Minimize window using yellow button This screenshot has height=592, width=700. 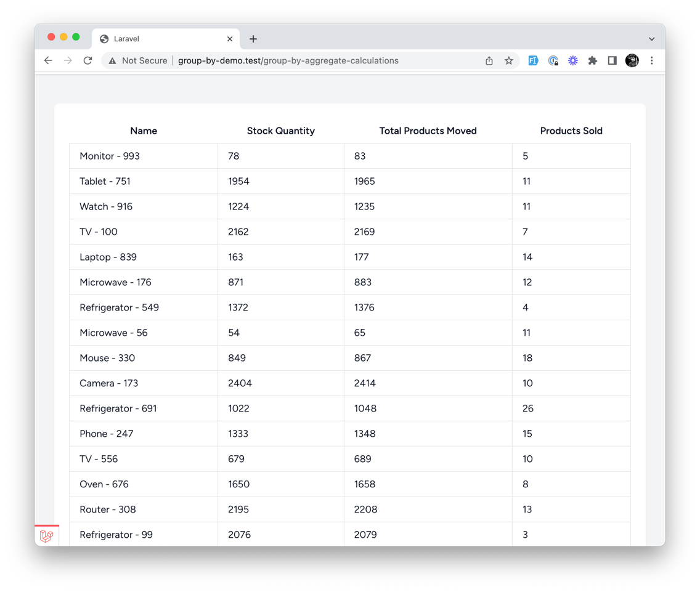[x=63, y=37]
